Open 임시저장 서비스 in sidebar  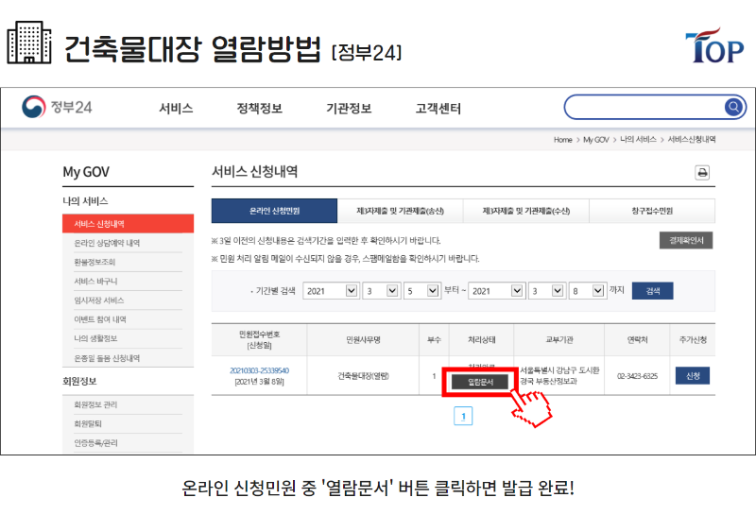point(99,300)
